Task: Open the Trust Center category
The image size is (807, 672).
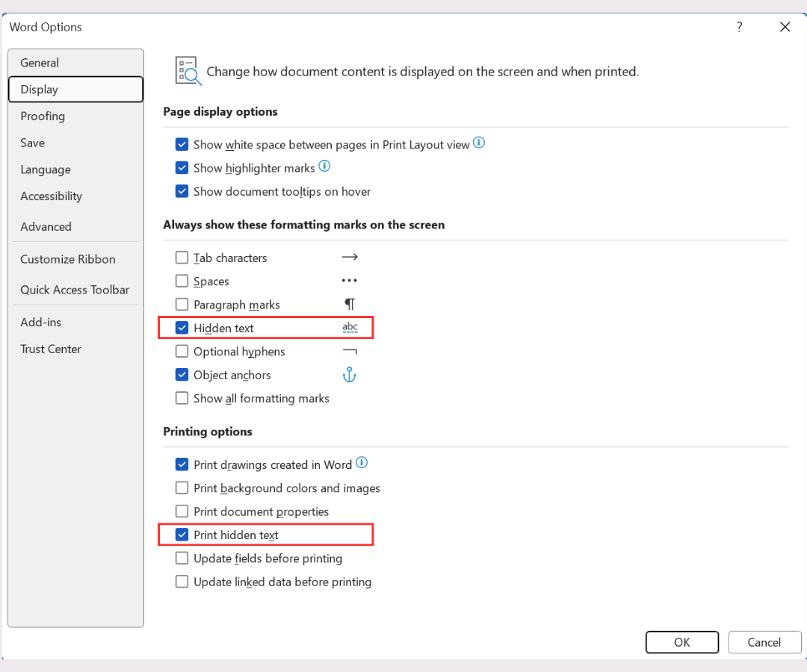Action: click(x=75, y=349)
